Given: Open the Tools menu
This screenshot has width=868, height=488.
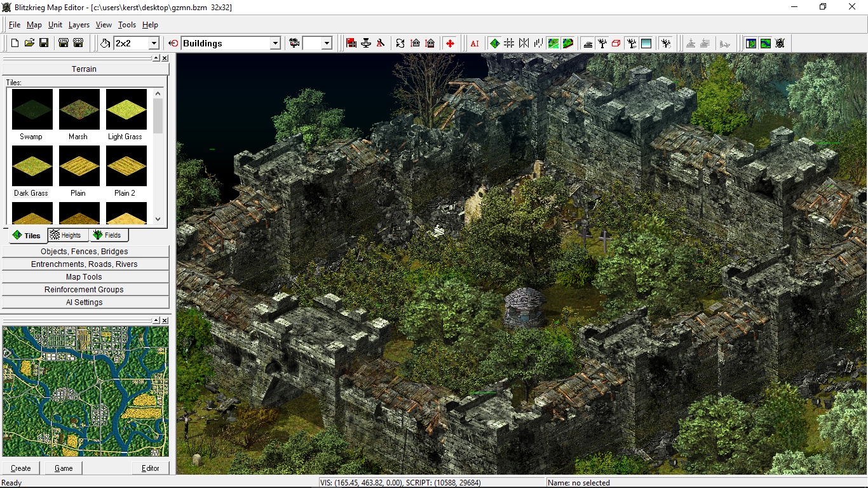Looking at the screenshot, I should coord(127,25).
